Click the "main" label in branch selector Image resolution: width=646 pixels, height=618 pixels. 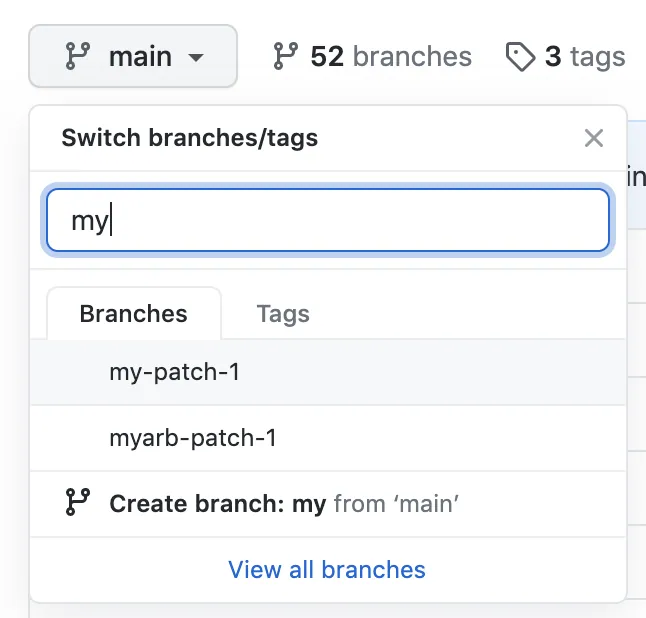pos(140,57)
